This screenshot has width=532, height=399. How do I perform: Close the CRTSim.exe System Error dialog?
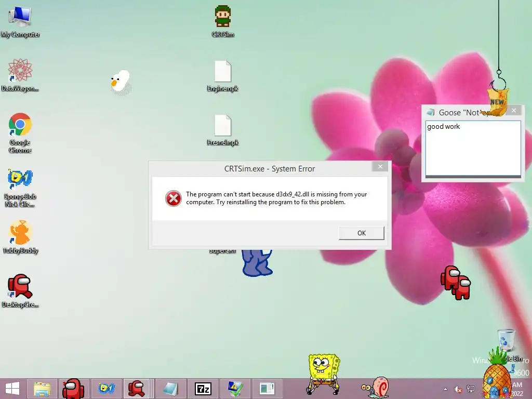point(380,166)
